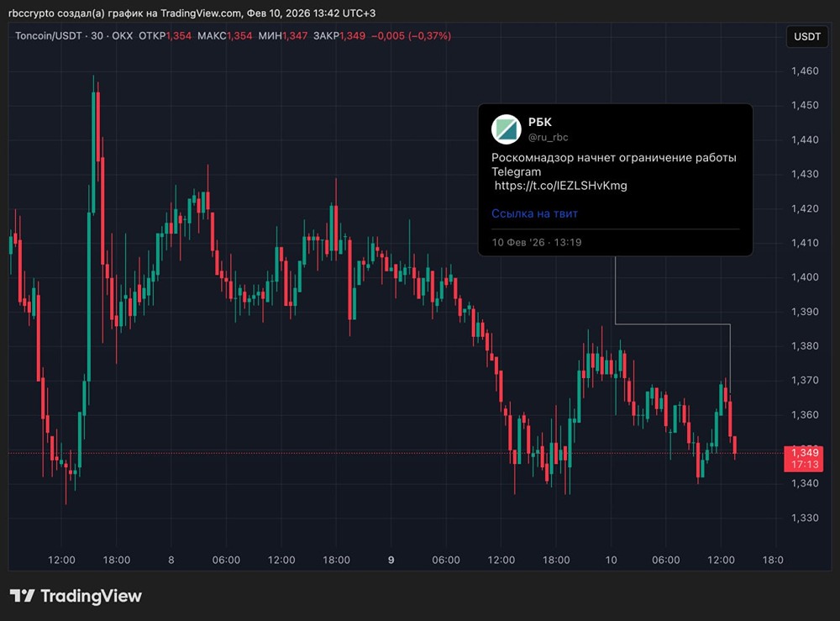The height and width of the screenshot is (621, 840).
Task: Click the 1,370 price axis label
Action: pyautogui.click(x=805, y=380)
